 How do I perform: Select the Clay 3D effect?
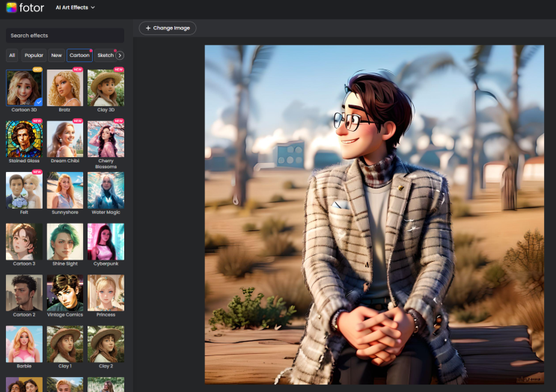pyautogui.click(x=106, y=88)
